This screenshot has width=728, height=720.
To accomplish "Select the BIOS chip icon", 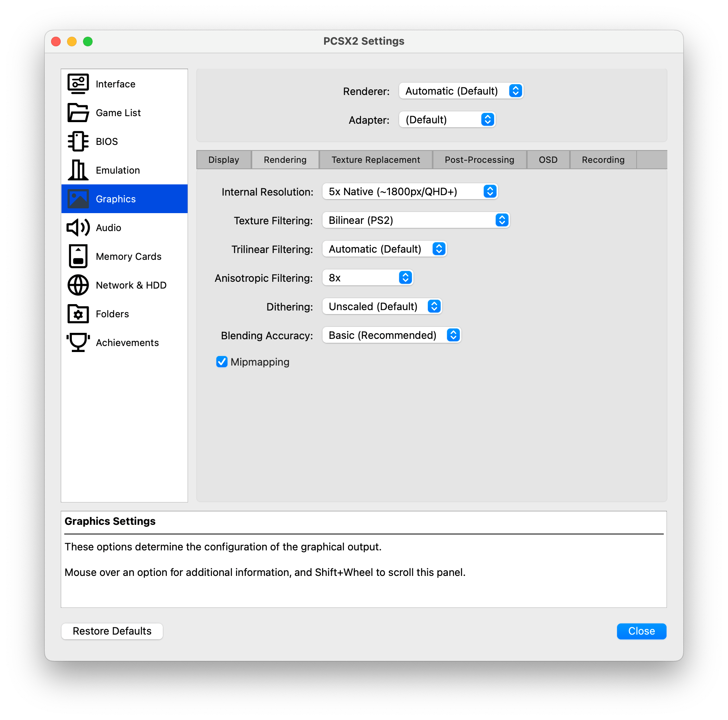I will point(78,141).
